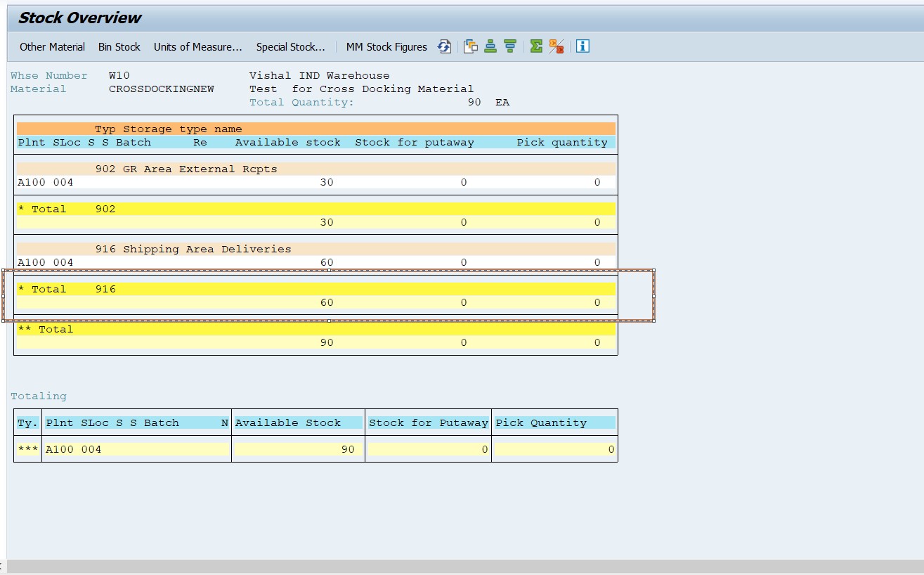This screenshot has height=575, width=924.
Task: Open the Other Material button
Action: click(x=52, y=47)
